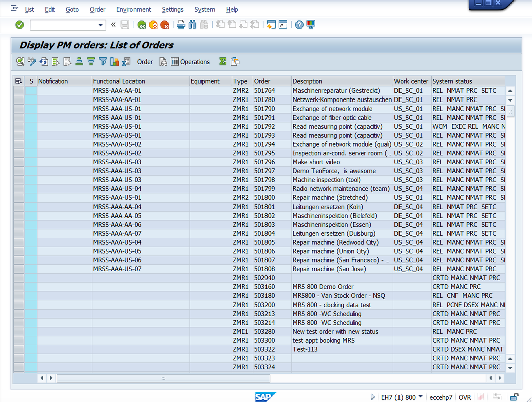Click the Customize Local Layout monitor icon
The height and width of the screenshot is (402, 532).
point(311,25)
